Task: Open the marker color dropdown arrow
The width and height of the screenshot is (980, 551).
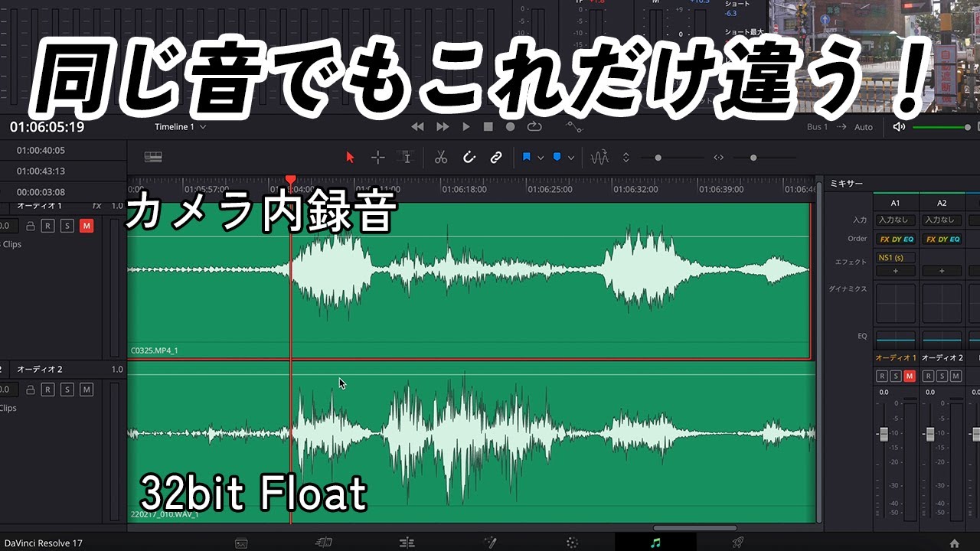Action: point(570,158)
